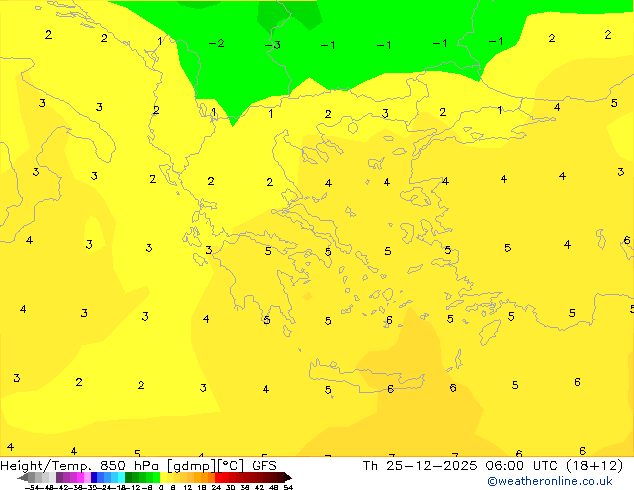Image resolution: width=634 pixels, height=490 pixels.
Task: Click the 'GFS' model label in the title
Action: point(264,466)
